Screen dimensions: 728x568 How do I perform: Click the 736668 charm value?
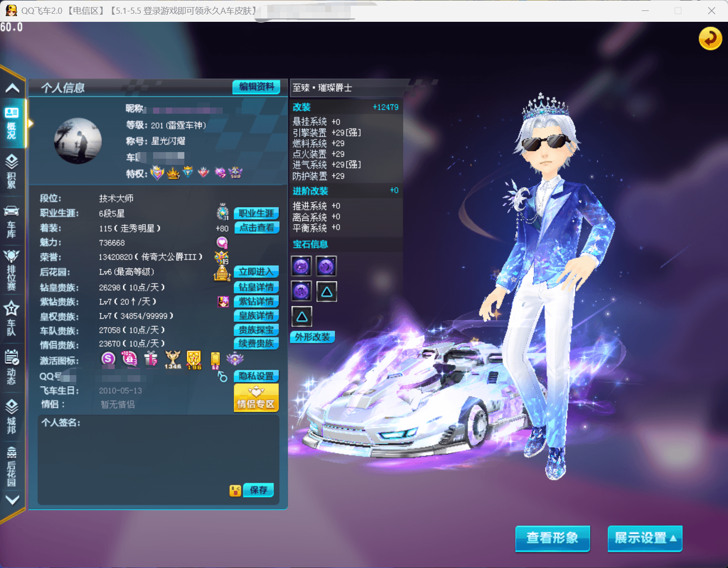(x=112, y=243)
